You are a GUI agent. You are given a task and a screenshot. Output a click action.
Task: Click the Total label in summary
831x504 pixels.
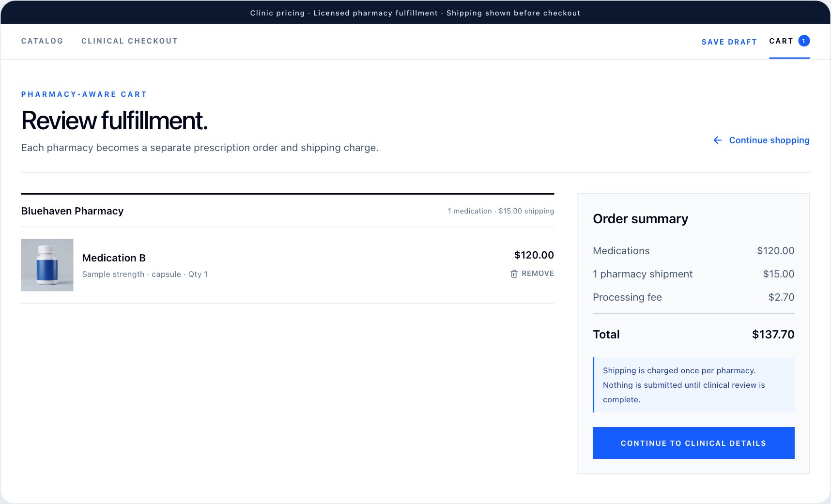[606, 335]
